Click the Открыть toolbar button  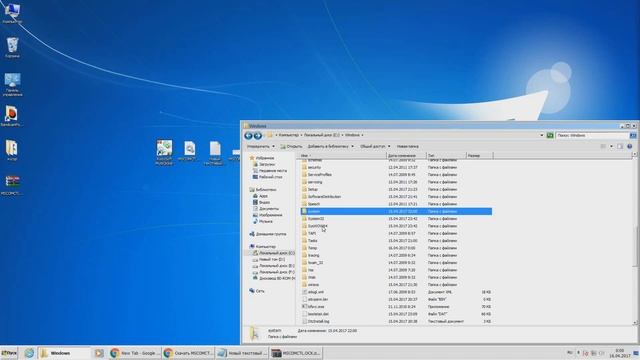tap(291, 146)
